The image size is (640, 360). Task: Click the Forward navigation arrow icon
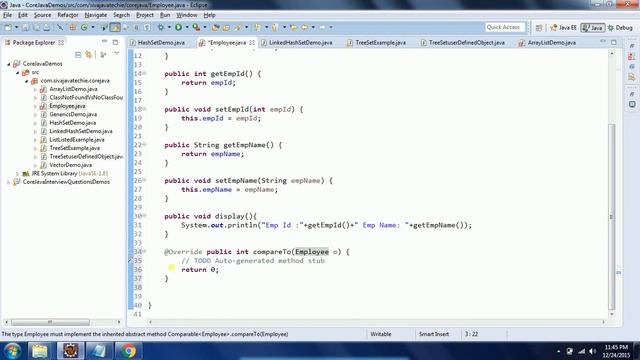pyautogui.click(x=322, y=27)
